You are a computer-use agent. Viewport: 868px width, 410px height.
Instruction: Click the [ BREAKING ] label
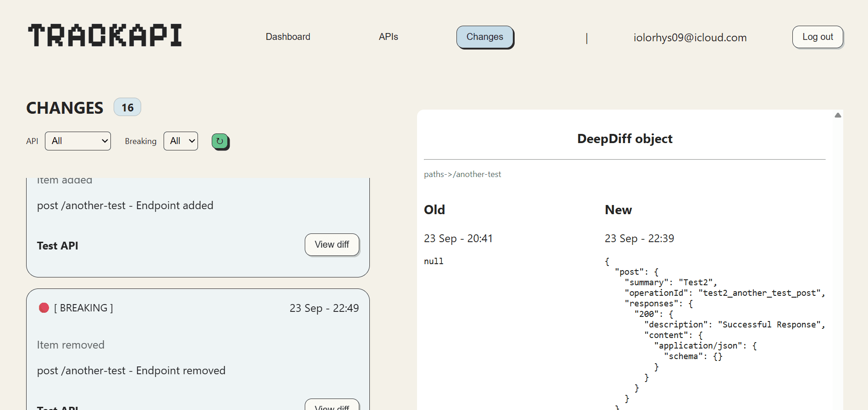click(x=83, y=308)
